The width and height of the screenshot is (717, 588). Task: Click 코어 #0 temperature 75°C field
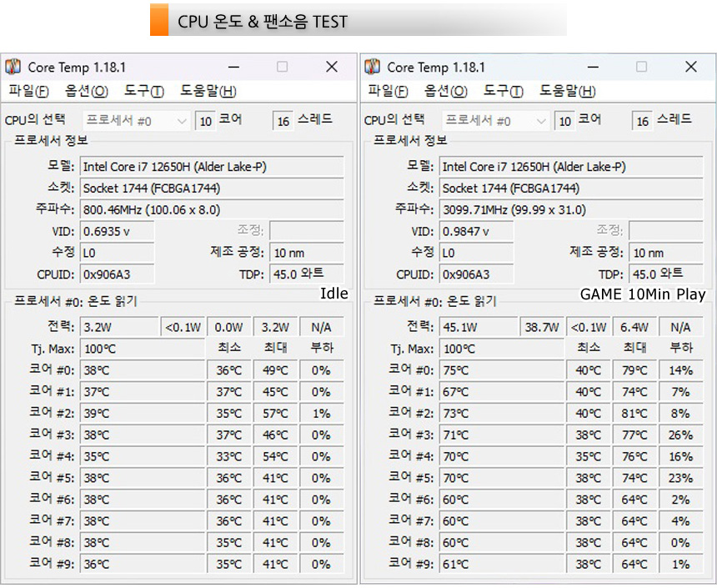pos(502,370)
